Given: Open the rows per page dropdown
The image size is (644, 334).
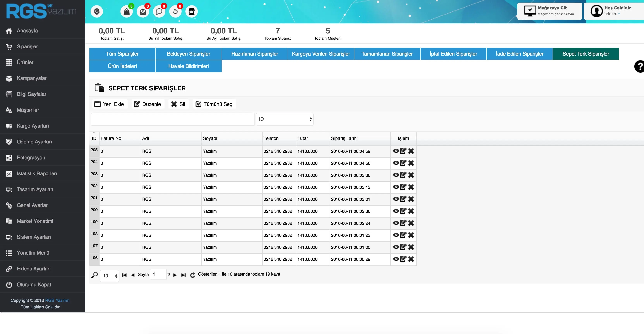Looking at the screenshot, I should 110,276.
